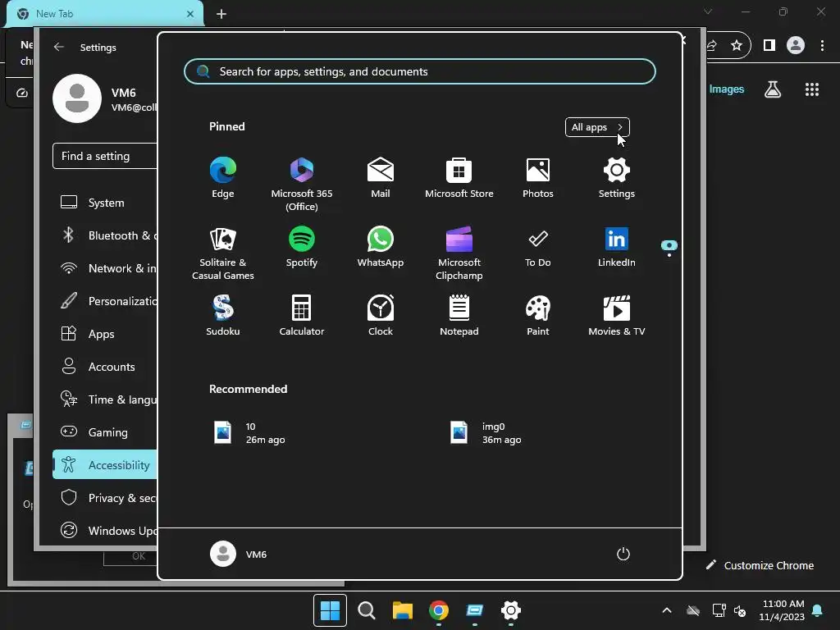Open the Calculator app
The height and width of the screenshot is (630, 840).
coord(302,316)
